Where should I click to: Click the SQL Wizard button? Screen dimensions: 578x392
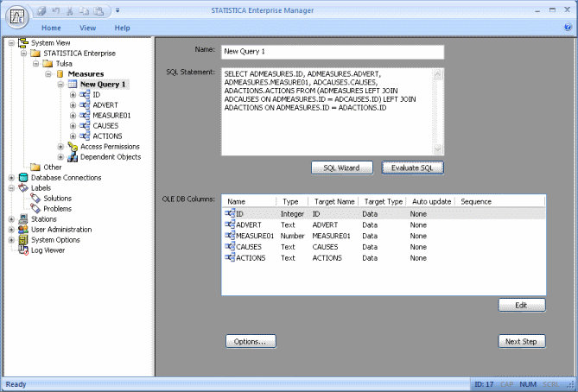point(341,168)
